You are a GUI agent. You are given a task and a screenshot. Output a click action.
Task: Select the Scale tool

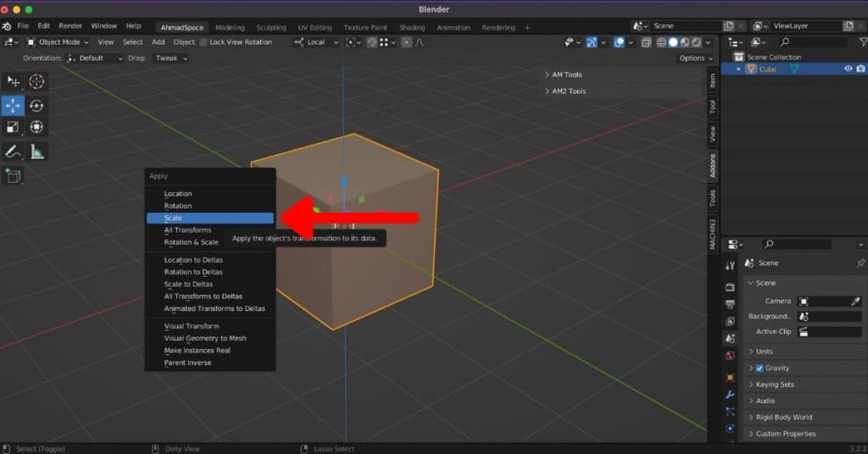[x=13, y=127]
